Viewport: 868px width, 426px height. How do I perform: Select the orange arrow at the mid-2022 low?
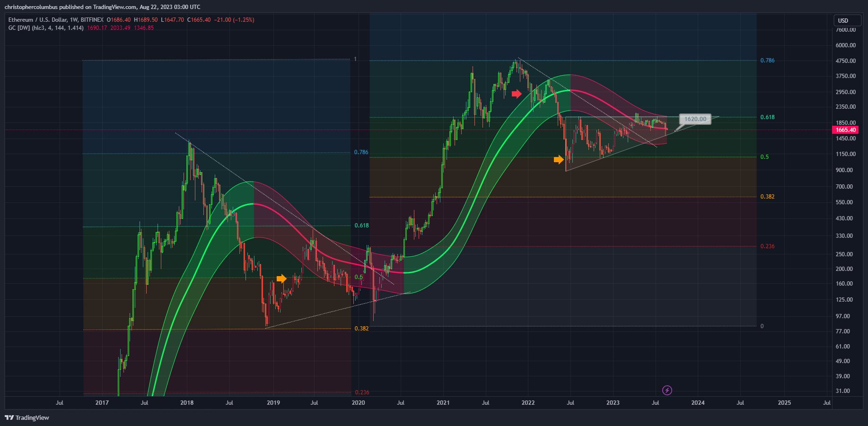click(x=559, y=160)
